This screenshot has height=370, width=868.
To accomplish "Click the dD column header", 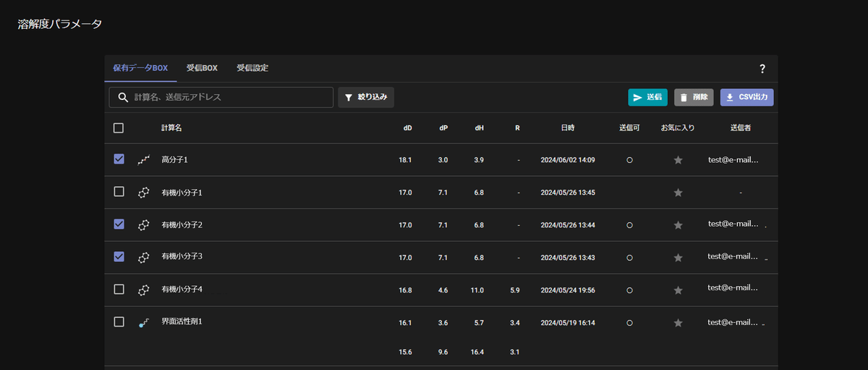I will click(x=407, y=128).
